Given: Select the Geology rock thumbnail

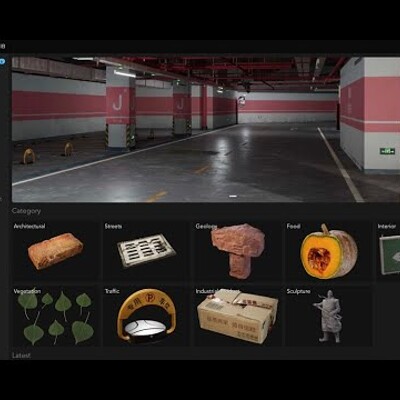Looking at the screenshot, I should [238, 251].
